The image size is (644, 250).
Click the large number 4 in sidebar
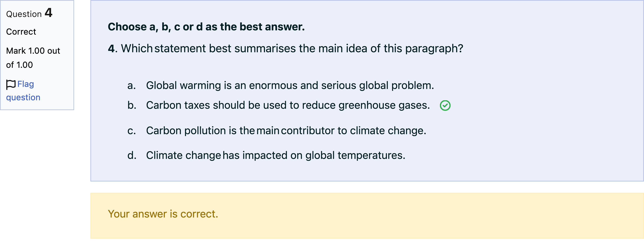click(49, 13)
